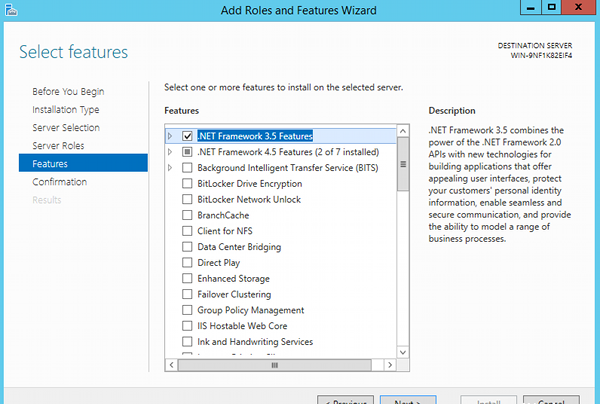This screenshot has height=404, width=600.
Task: Tick Group Policy Management checkbox
Action: (x=187, y=310)
